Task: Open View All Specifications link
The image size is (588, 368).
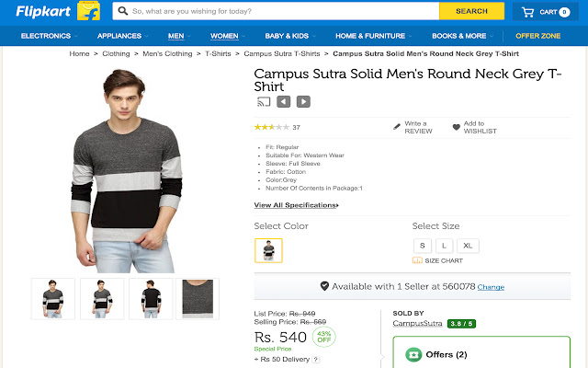Action: point(296,205)
